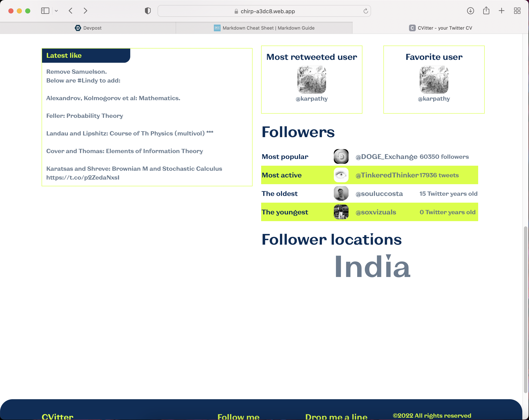The image size is (529, 420).
Task: Click Favorite user avatar thumbnail
Action: tap(434, 80)
